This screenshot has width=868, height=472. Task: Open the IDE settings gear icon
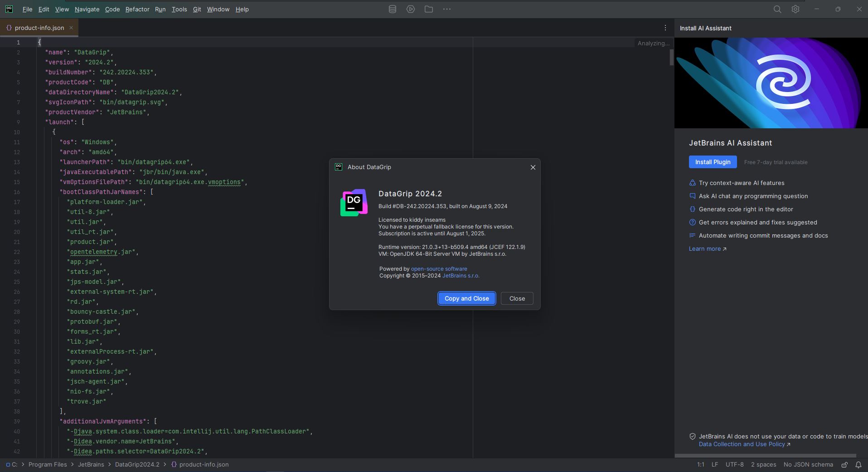(795, 9)
